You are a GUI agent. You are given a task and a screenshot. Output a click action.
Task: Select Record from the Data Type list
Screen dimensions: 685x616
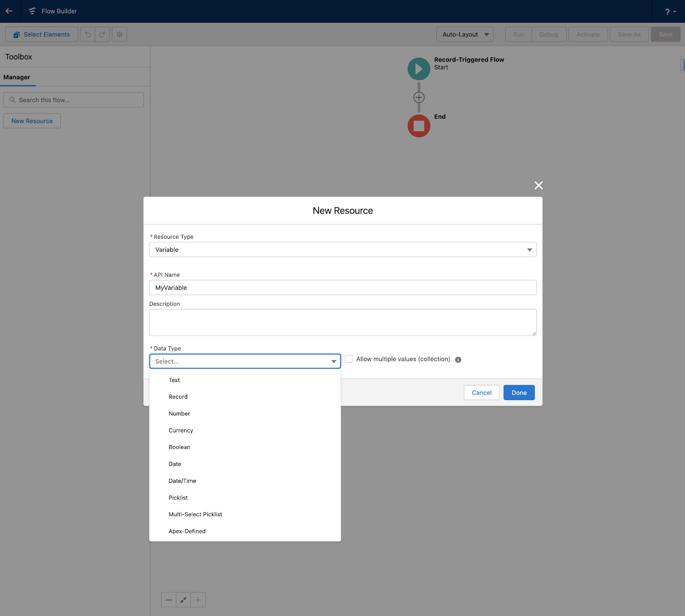pos(178,396)
